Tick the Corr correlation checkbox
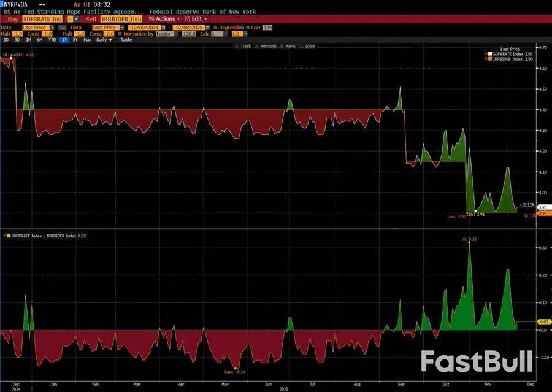552x392 pixels. tap(248, 28)
